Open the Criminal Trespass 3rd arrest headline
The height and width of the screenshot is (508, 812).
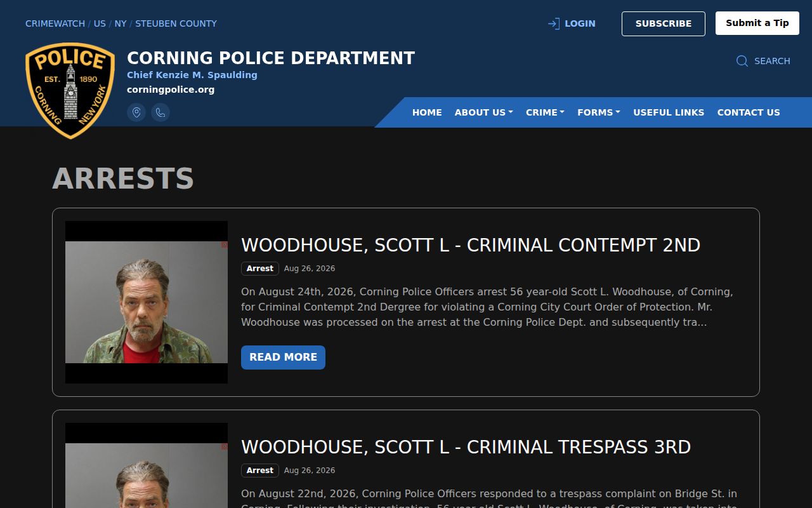(466, 447)
